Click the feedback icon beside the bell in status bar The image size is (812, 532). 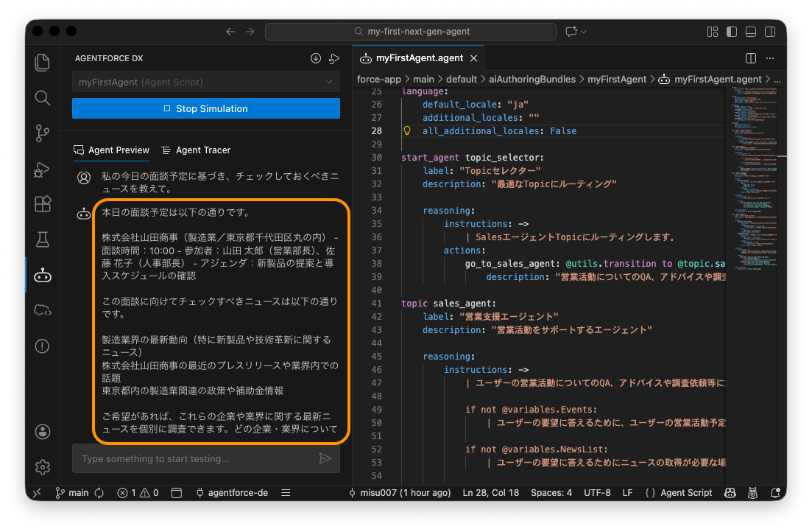pos(753,493)
